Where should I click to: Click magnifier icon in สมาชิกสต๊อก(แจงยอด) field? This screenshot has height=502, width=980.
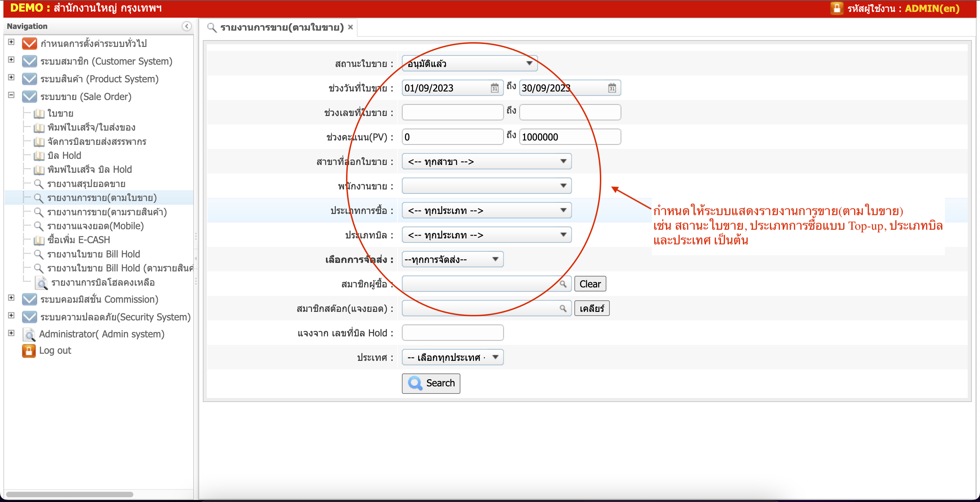tap(563, 308)
